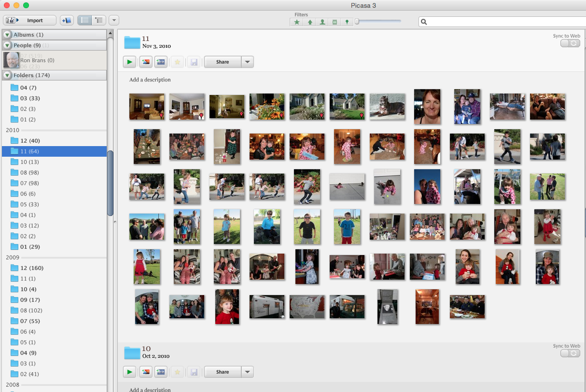Viewport: 586px width, 392px height.
Task: Open the view options dropdown next to tree view
Action: point(114,20)
